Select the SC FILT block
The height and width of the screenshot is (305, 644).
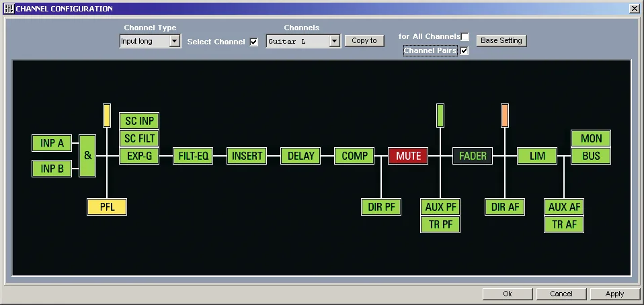139,138
